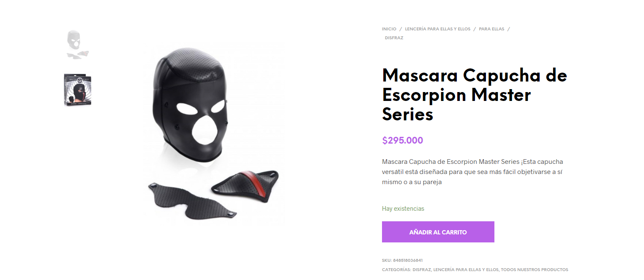Open LENCERÍA PARA ELLAS Y ELLOS breadcrumb

(437, 29)
